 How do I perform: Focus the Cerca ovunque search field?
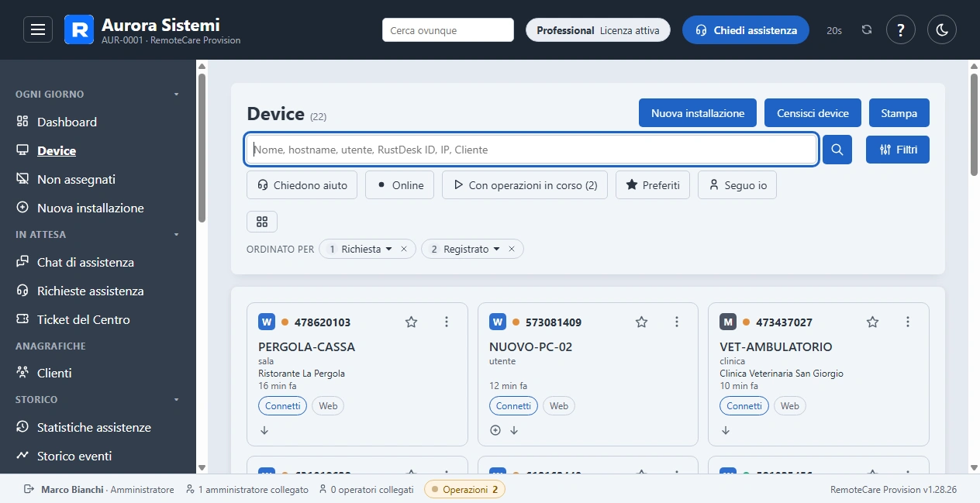click(x=448, y=30)
